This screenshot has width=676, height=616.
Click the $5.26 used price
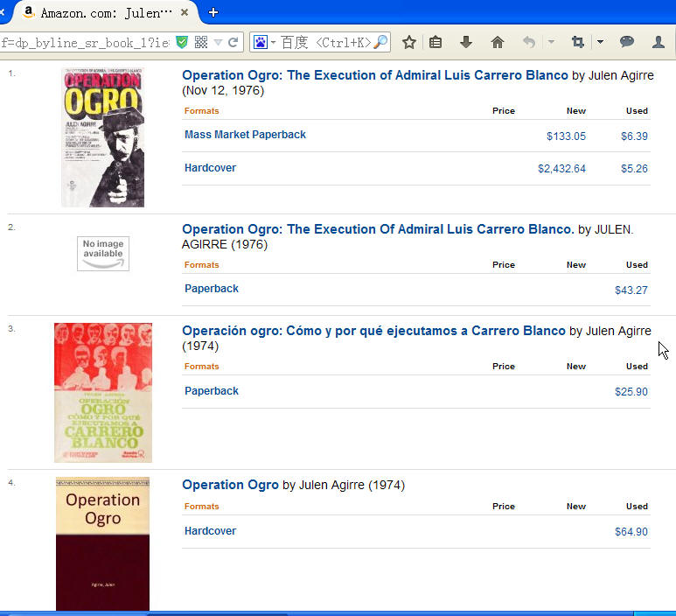(x=634, y=169)
